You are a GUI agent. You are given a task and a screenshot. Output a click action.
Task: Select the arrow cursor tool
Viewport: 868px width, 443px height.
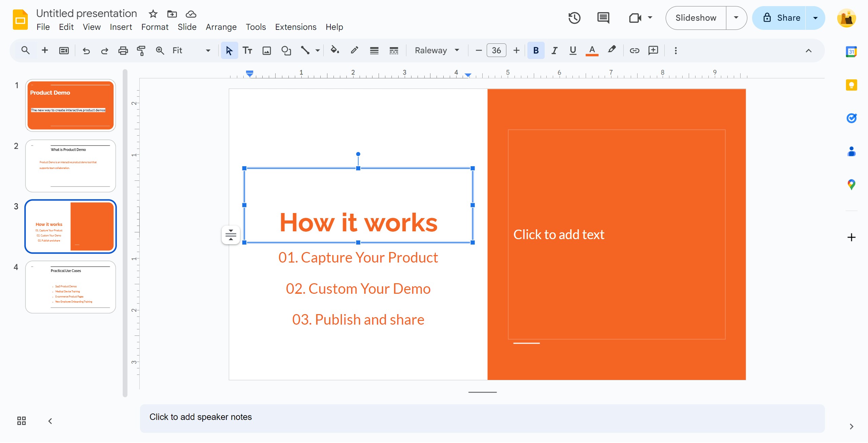(x=229, y=51)
